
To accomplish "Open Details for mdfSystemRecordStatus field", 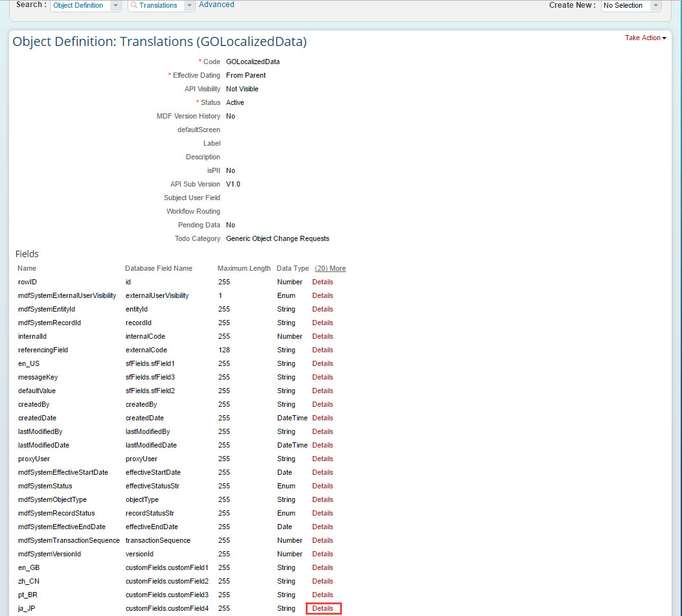I will 323,513.
